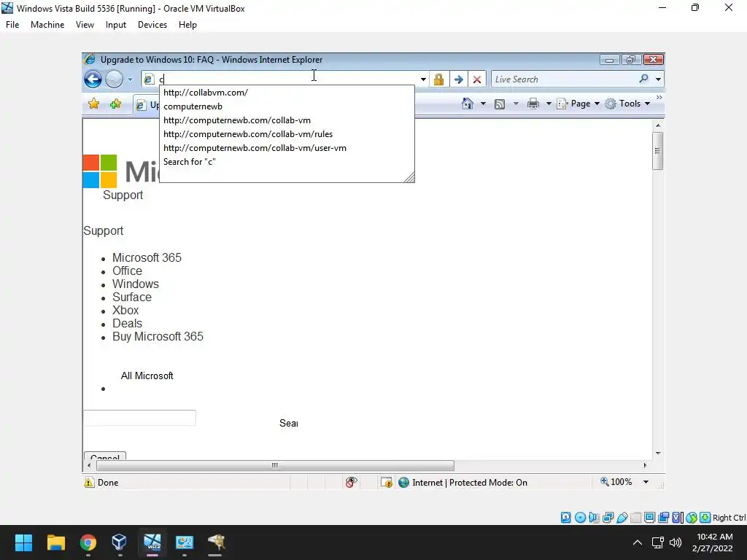Screen dimensions: 747x560
Task: Click the All Microsoft button
Action: tap(147, 376)
